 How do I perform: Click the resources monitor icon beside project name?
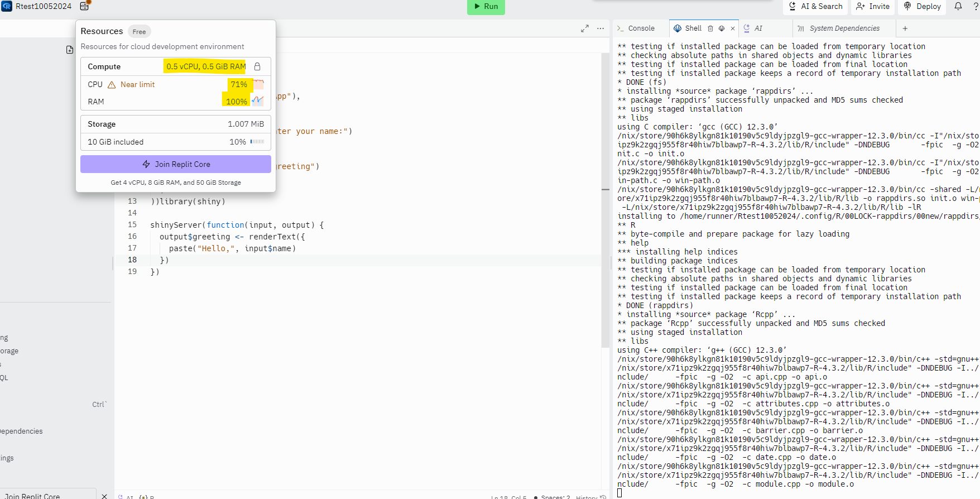(x=85, y=6)
